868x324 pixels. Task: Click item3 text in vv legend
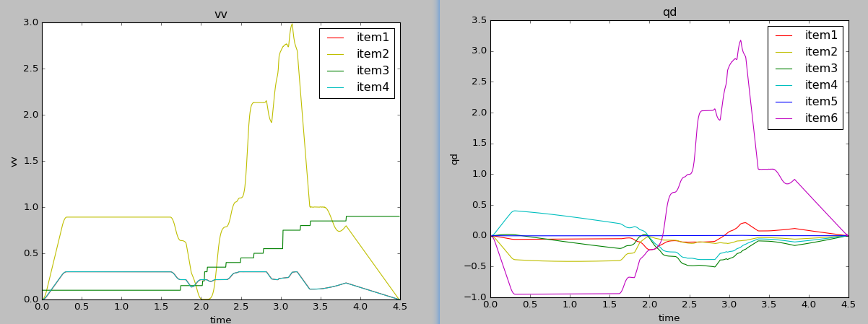(373, 71)
